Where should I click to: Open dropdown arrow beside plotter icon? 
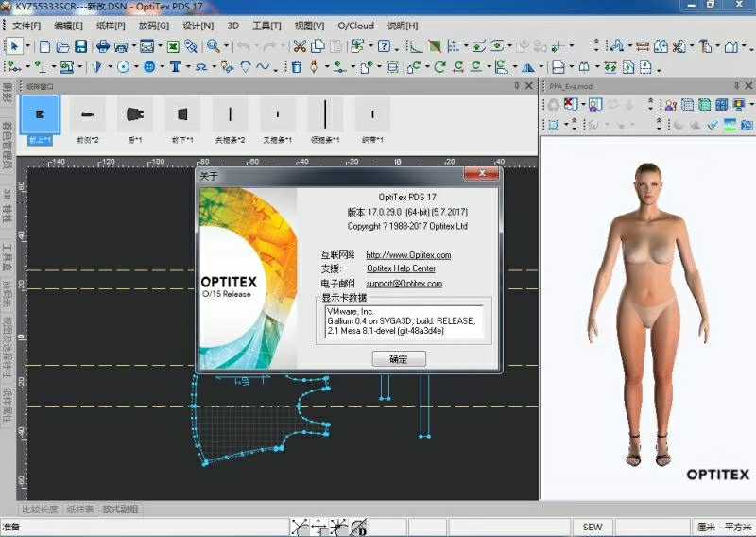[133, 47]
